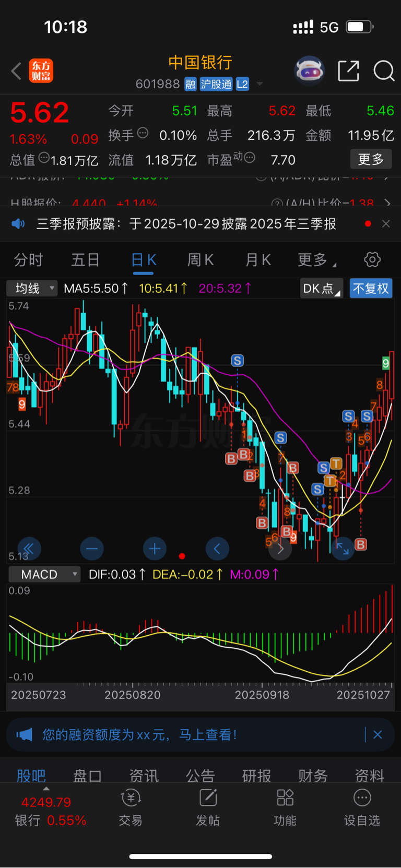This screenshot has width=401, height=868.
Task: Switch to 资料 tab
Action: [x=369, y=776]
